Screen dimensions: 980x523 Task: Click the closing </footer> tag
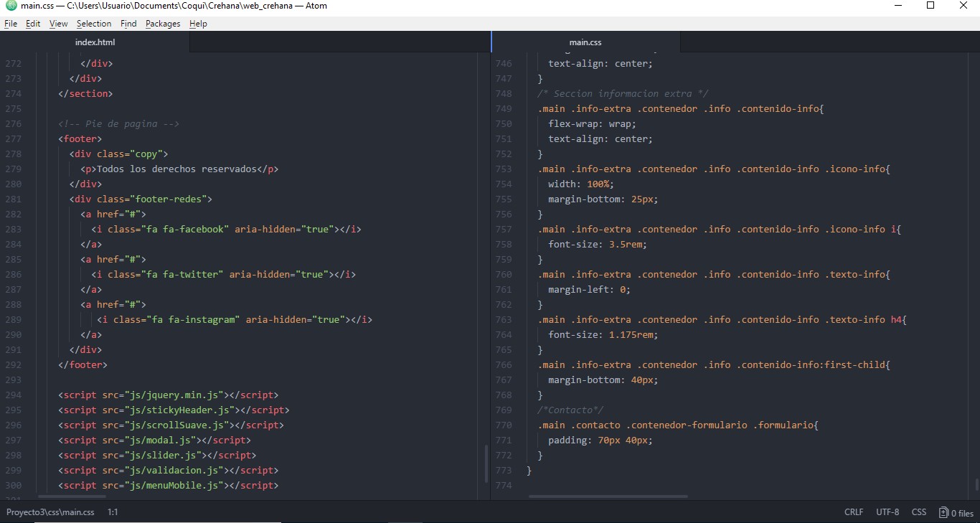click(83, 364)
